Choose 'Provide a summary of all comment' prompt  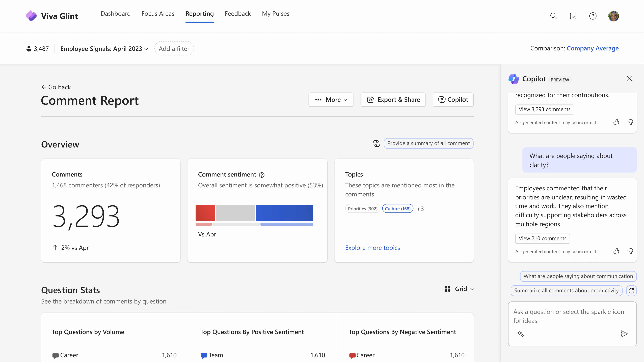click(428, 143)
